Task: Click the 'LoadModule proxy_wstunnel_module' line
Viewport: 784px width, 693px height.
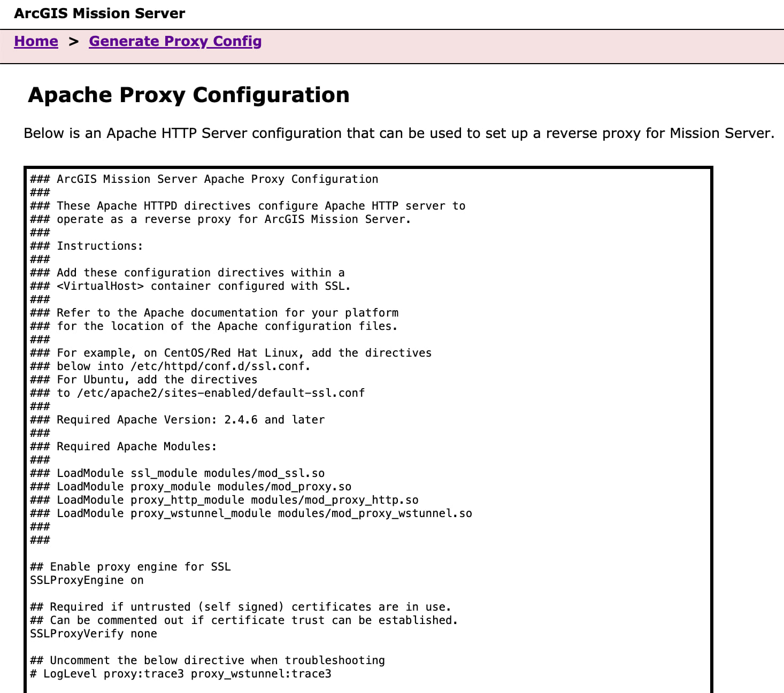Action: 251,513
